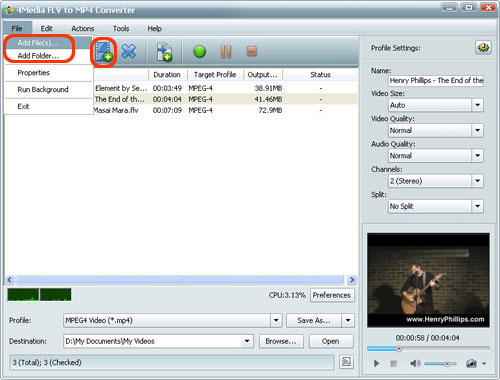Play the preview video
The width and height of the screenshot is (500, 380).
(376, 363)
